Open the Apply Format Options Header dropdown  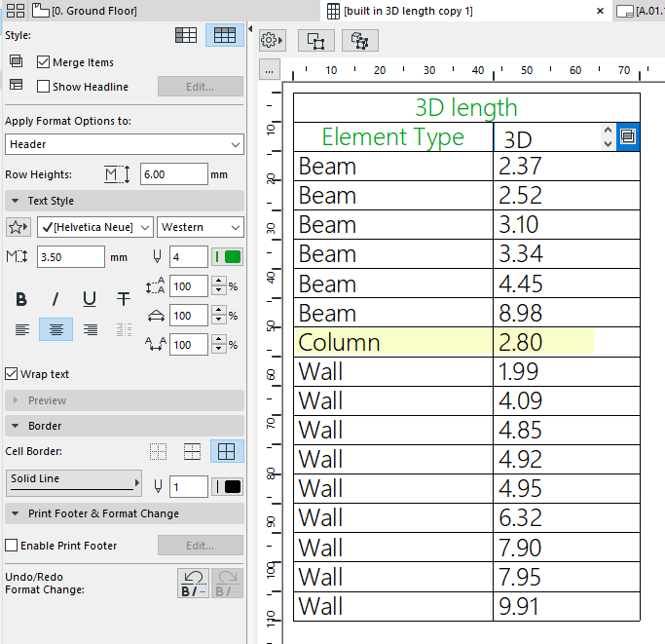coord(124,145)
